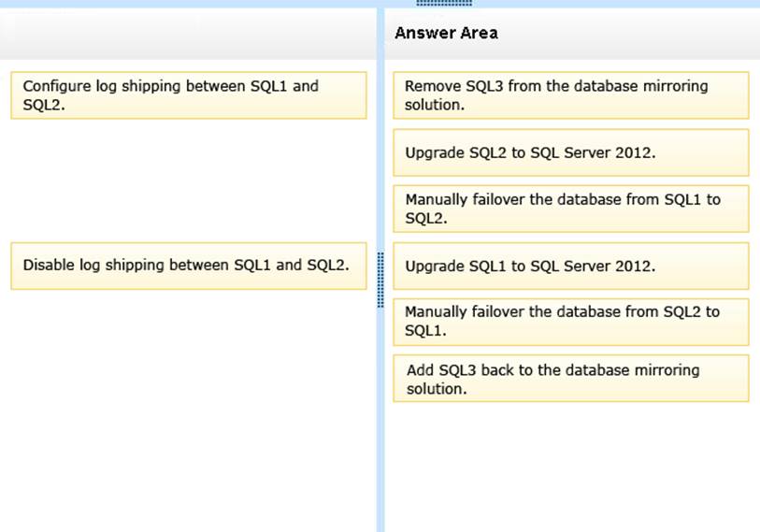
Task: Select the 'Upgrade SQL1 to SQL Server 2012' step
Action: [570, 266]
